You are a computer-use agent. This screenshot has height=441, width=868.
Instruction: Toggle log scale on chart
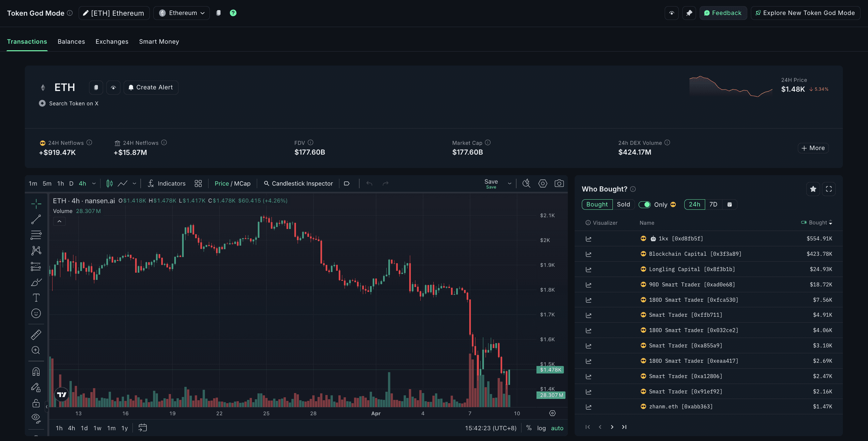pyautogui.click(x=541, y=428)
